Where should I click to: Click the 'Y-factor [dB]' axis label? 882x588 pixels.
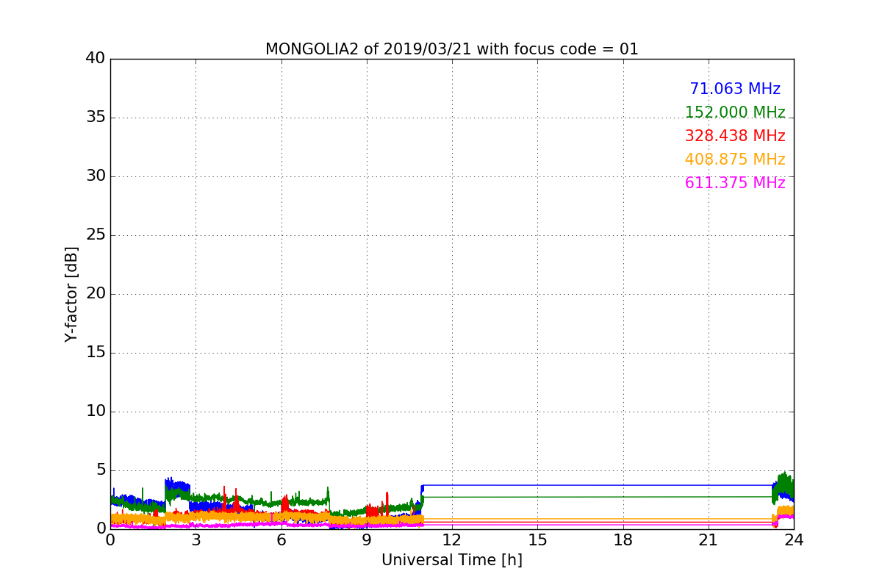tap(71, 294)
